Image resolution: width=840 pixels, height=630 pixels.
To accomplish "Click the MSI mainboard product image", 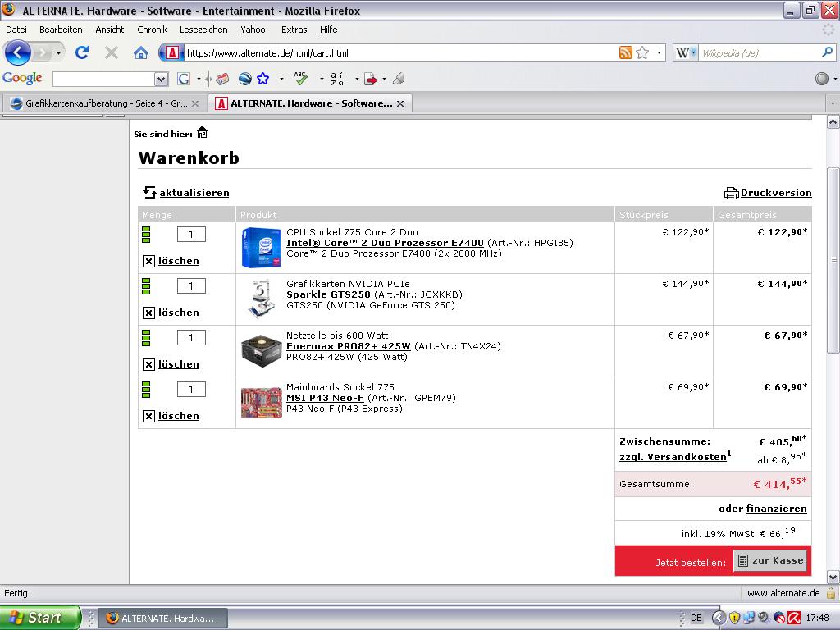I will tap(261, 402).
